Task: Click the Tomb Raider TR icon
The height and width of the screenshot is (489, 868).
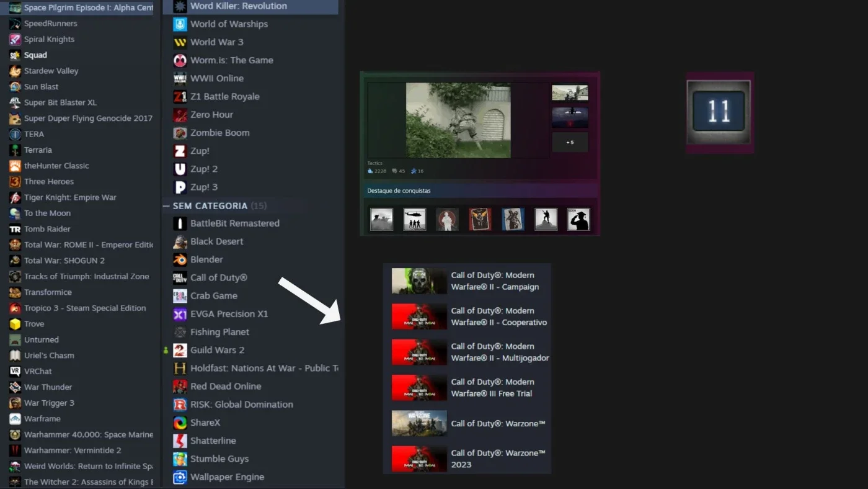Action: point(15,229)
